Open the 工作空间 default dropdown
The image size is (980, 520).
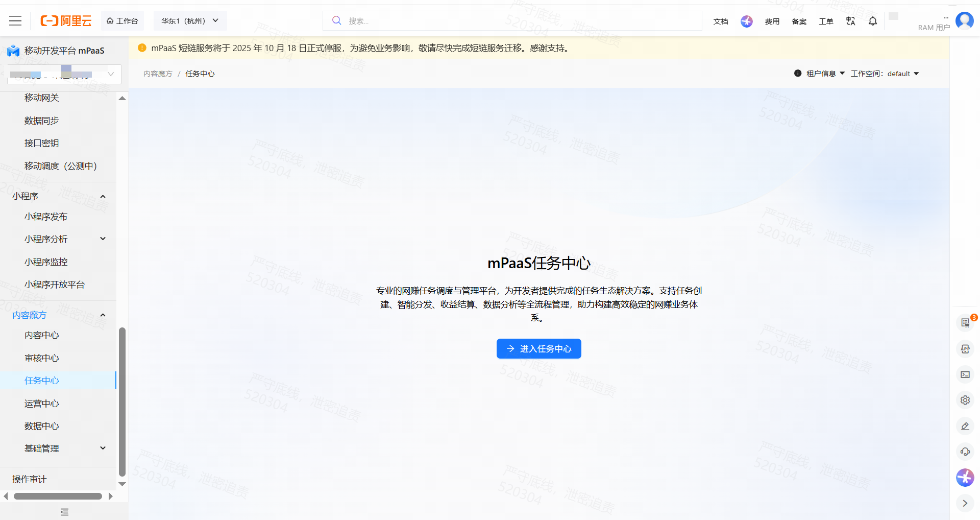tap(885, 74)
